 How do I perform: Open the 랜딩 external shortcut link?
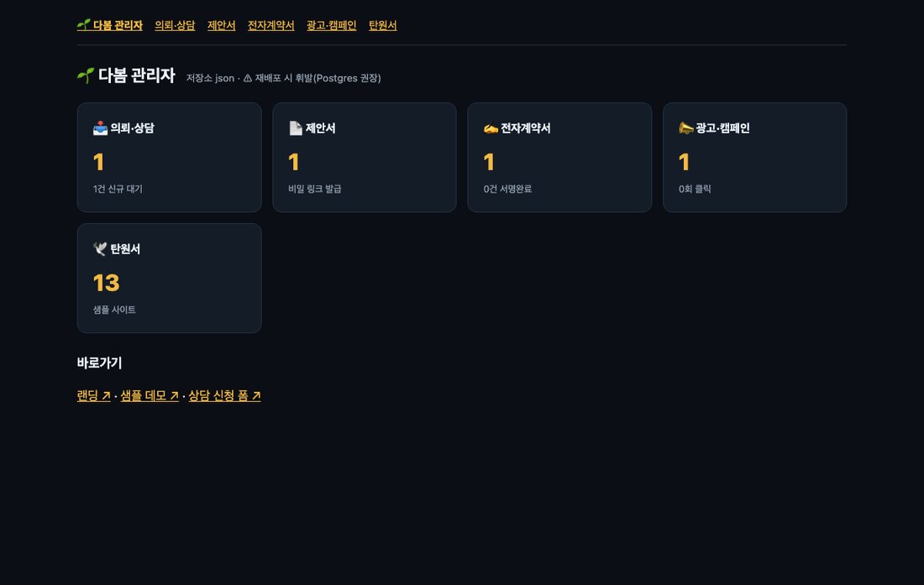94,395
